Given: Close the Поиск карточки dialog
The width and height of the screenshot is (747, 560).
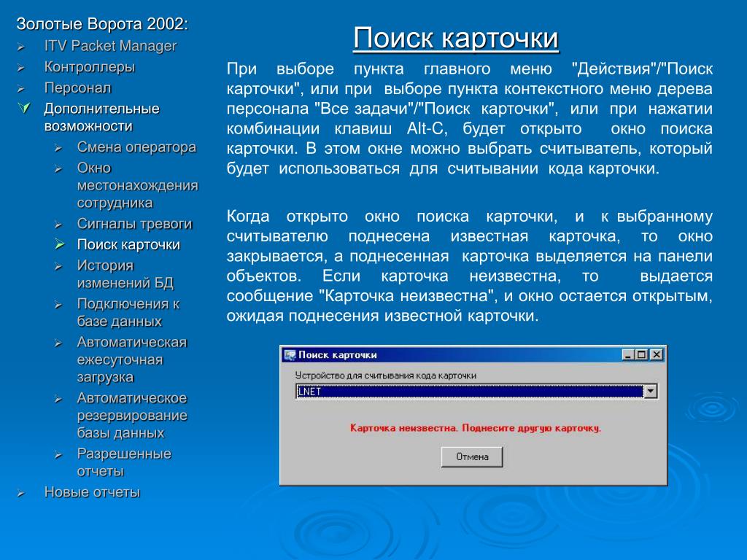Looking at the screenshot, I should pyautogui.click(x=657, y=355).
